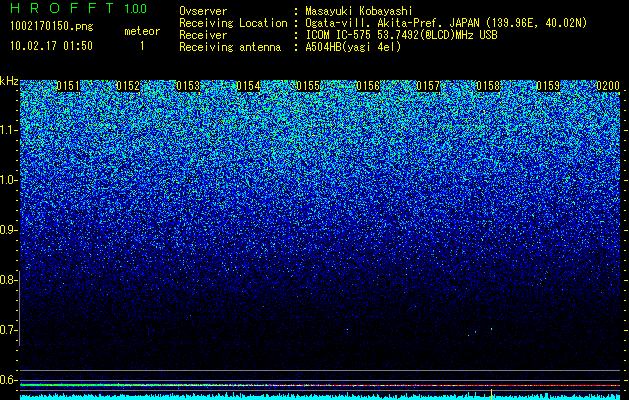Click the antenna text A504HB(yagi 4el)
This screenshot has width=629, height=400.
pos(353,47)
